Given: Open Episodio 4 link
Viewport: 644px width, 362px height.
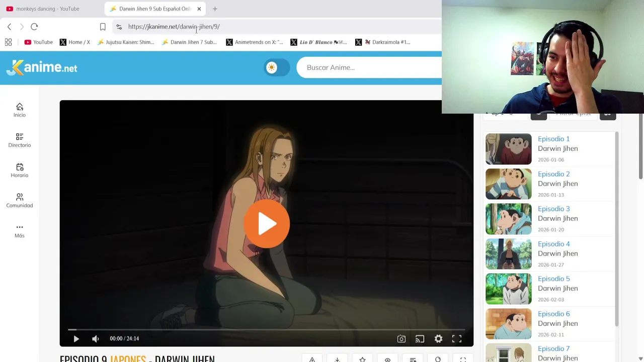Looking at the screenshot, I should point(553,244).
